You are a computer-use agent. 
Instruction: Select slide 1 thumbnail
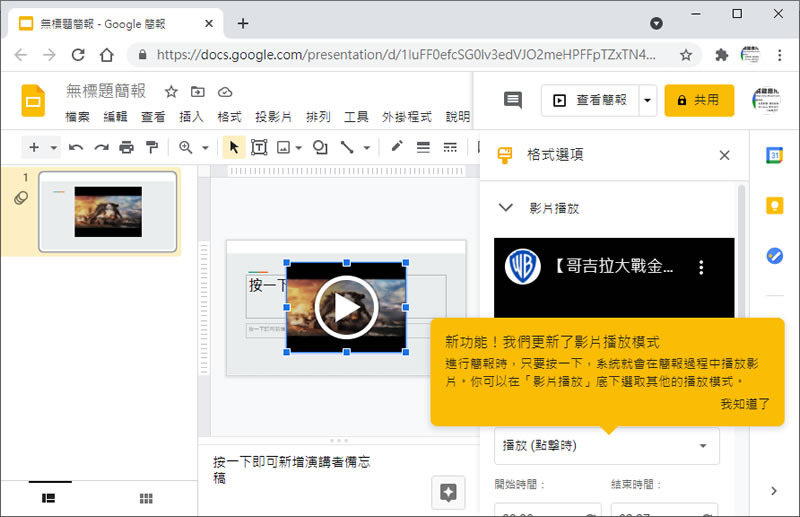108,212
